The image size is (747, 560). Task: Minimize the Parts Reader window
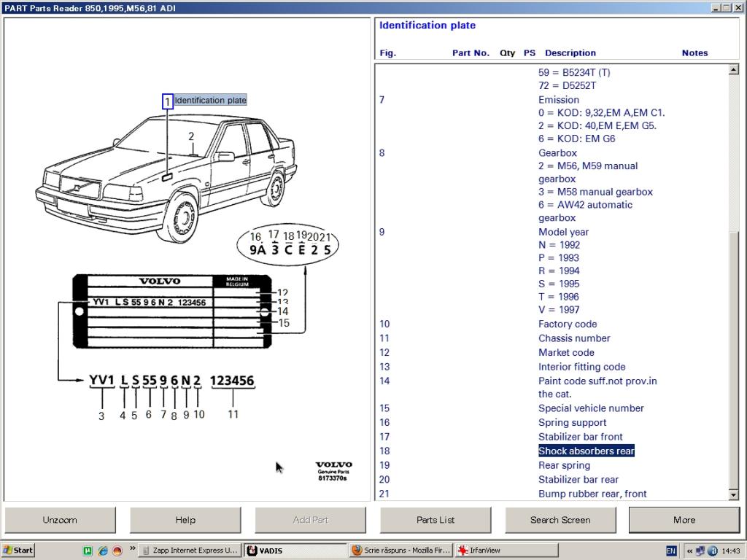pos(716,7)
